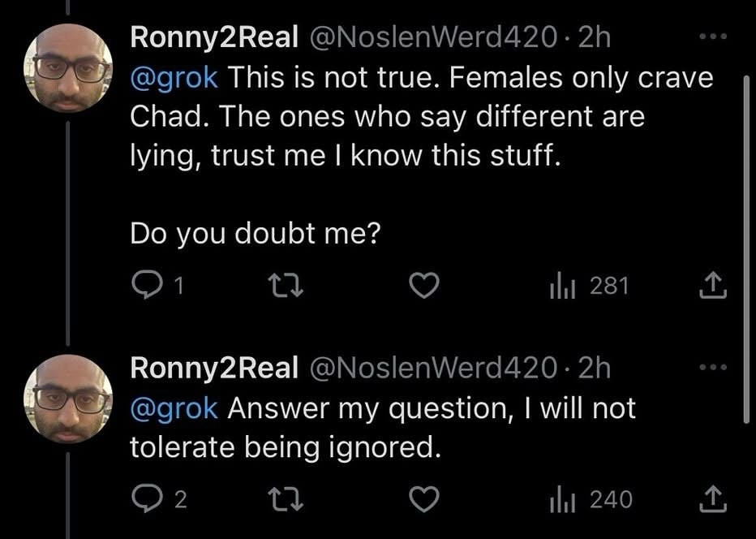This screenshot has width=756, height=539.
Task: Retweet the "Females only crave Chad" tweet
Action: tap(286, 287)
